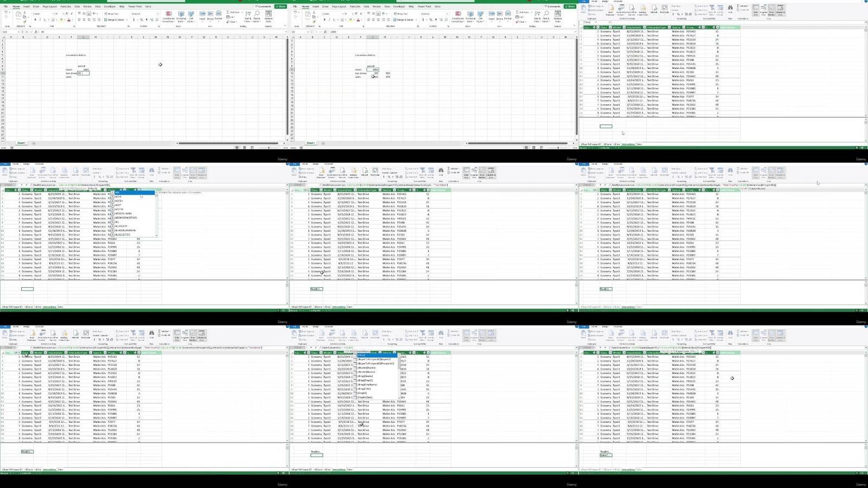Add a new sheet in top-left Excel frame
868x488 pixels.
tap(34, 143)
